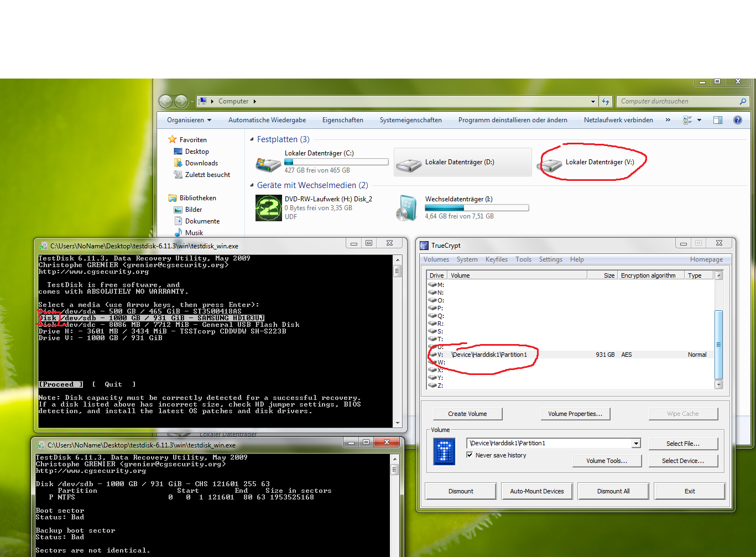
Task: Click the Volume Tools button
Action: 607,461
